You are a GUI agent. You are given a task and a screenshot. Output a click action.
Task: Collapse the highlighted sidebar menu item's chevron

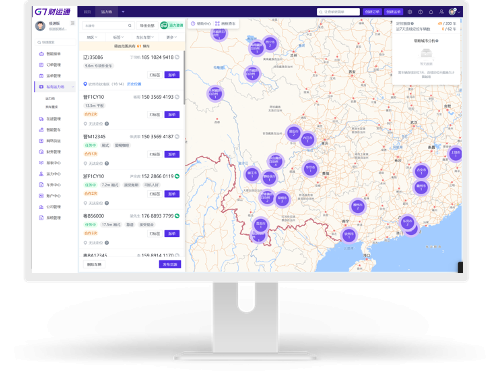click(x=73, y=87)
